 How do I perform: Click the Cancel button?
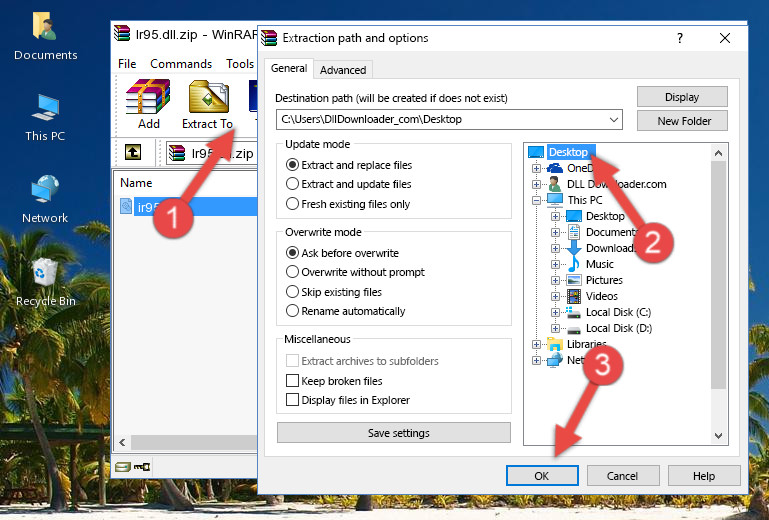[623, 476]
